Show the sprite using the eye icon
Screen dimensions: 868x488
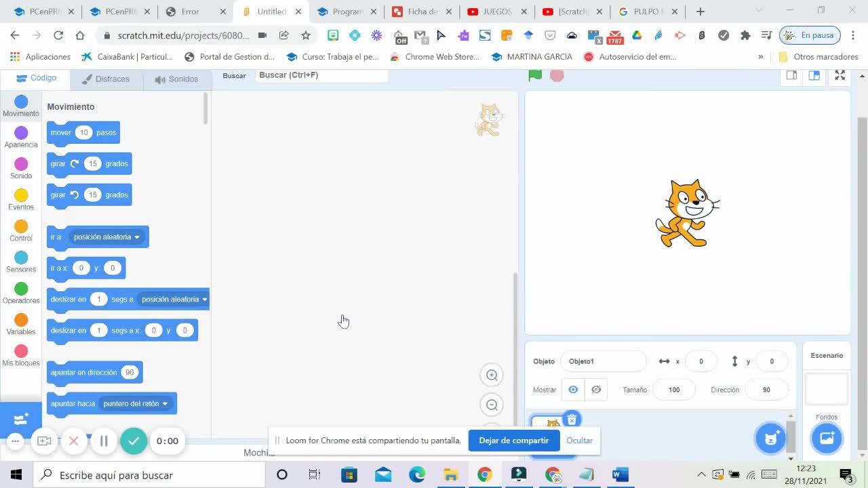(x=573, y=390)
